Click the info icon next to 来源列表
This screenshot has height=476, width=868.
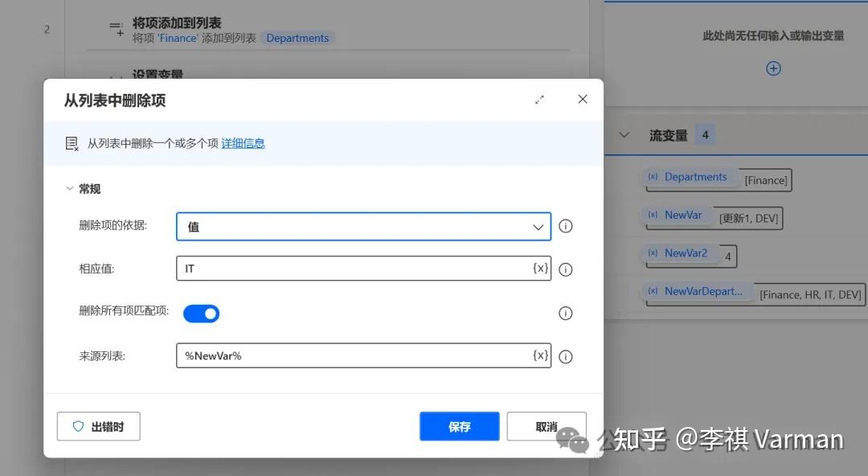[565, 356]
